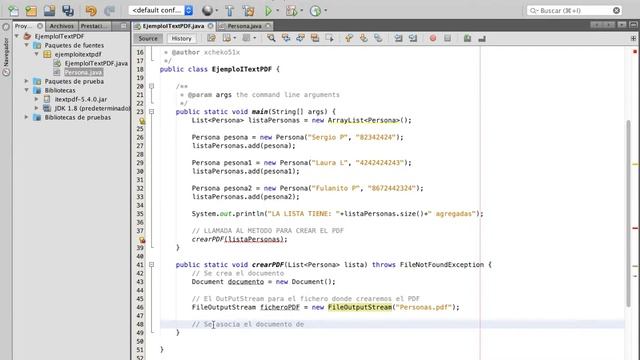Viewport: 640px width, 360px height.
Task: Switch to History view
Action: pyautogui.click(x=181, y=38)
